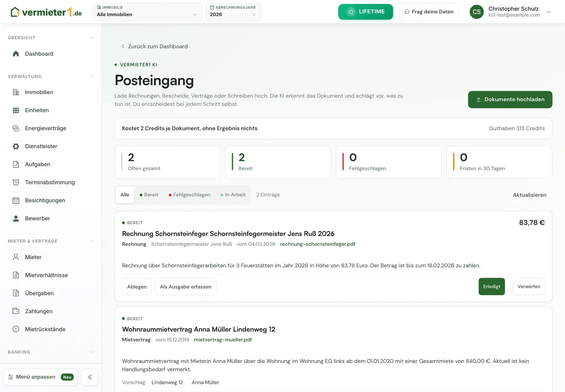Click the Aufgaben checklist icon
Screen dimensions: 565x392
(16, 164)
